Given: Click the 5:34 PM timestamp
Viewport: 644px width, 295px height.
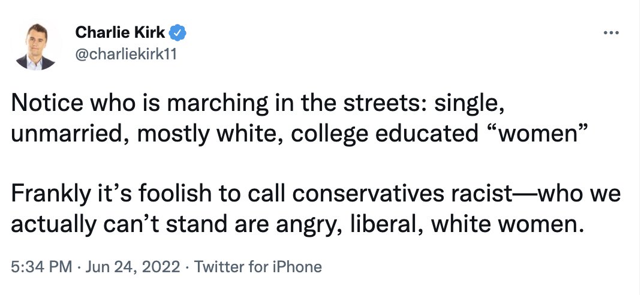Looking at the screenshot, I should (41, 267).
